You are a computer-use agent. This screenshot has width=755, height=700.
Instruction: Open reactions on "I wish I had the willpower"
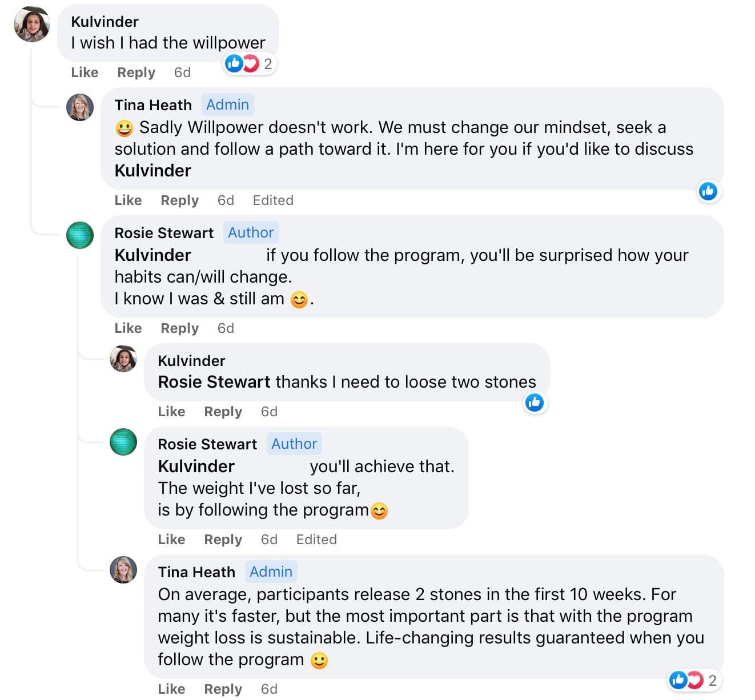(250, 63)
